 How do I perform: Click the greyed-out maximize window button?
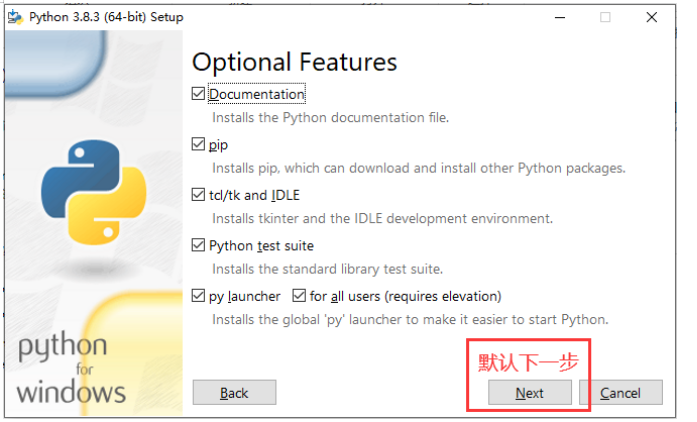pyautogui.click(x=605, y=18)
